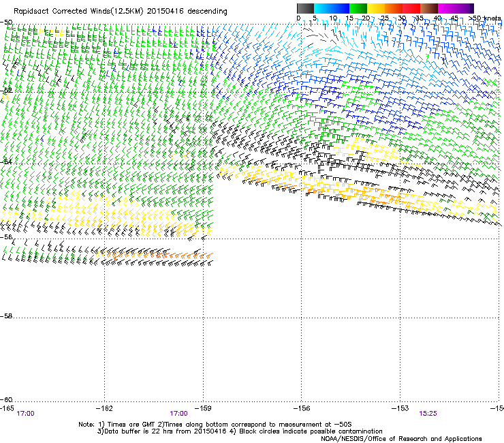The width and height of the screenshot is (504, 443).
Task: Click the purple 17:00 time below -165
Action: click(x=25, y=414)
